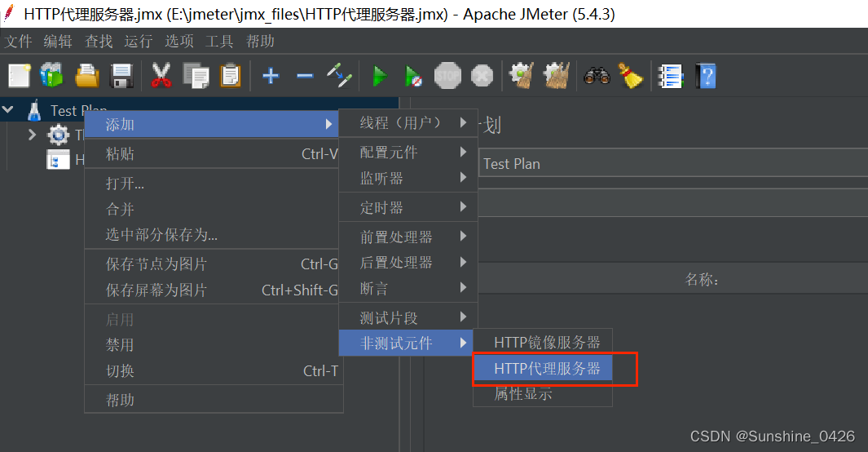Expand 线程（用户）submenu

tap(408, 122)
